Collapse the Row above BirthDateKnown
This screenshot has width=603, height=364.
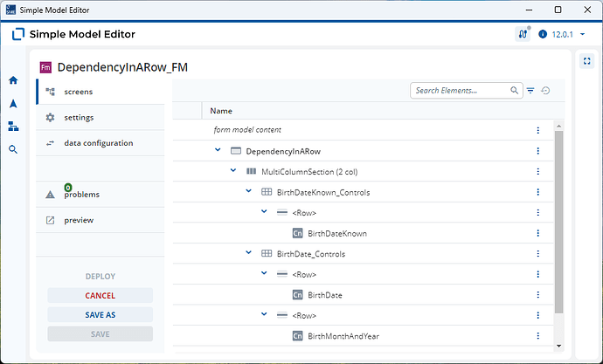[x=264, y=211]
